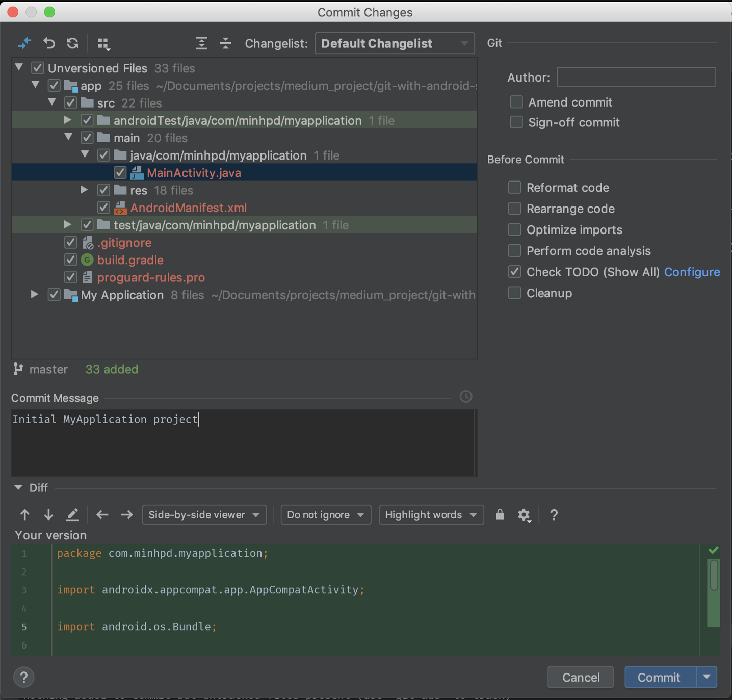Open the Default Changelist dropdown
Image resolution: width=732 pixels, height=700 pixels.
[x=395, y=43]
